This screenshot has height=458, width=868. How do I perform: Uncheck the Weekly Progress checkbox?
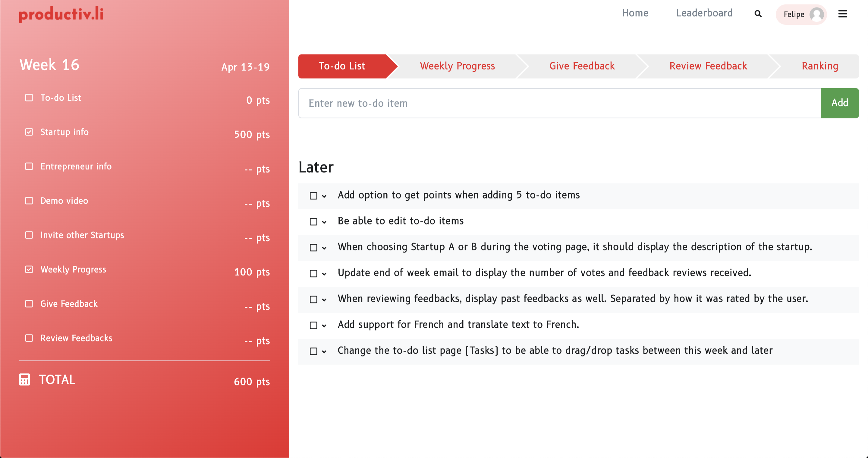29,269
